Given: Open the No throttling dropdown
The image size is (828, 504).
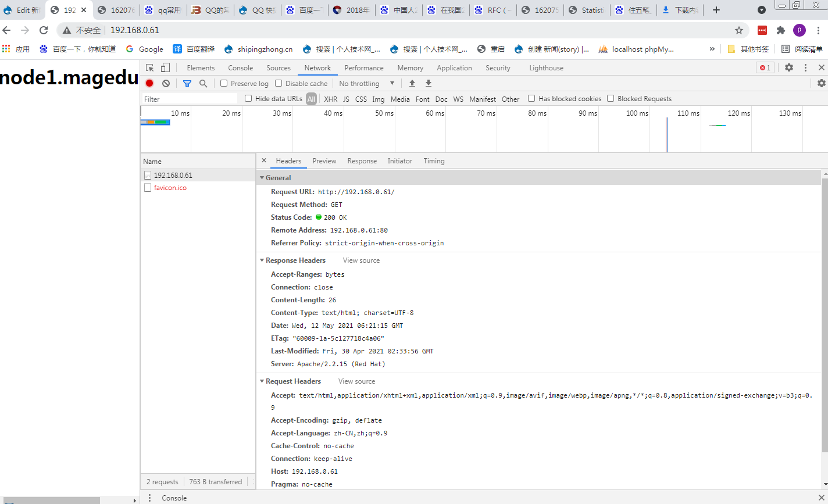Looking at the screenshot, I should pyautogui.click(x=366, y=84).
